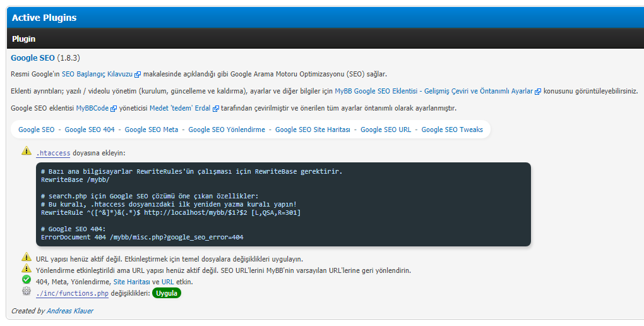Click warning icon beside 'Yönlendirme etkinleştirildi' notice
Image resolution: width=644 pixels, height=326 pixels.
pos(27,269)
